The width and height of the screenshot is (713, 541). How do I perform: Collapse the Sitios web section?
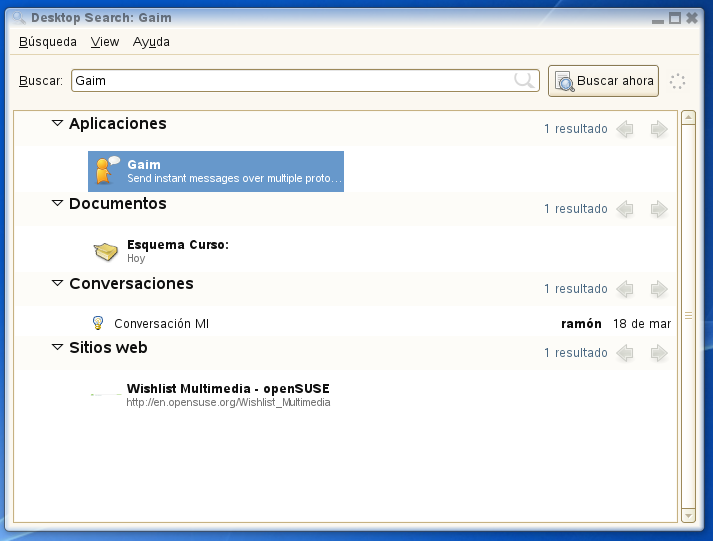click(57, 347)
